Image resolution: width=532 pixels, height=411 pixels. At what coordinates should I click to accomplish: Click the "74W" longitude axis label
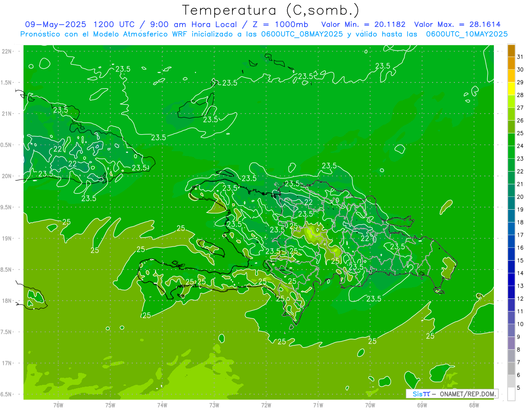coord(162,405)
